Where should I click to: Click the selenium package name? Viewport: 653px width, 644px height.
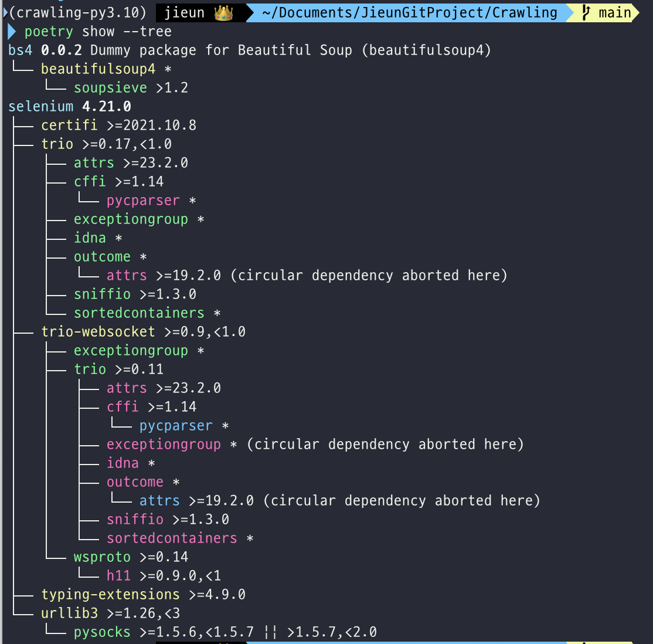pos(41,107)
